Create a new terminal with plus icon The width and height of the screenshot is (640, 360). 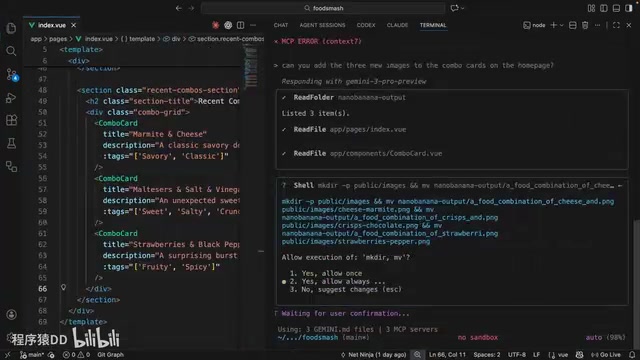click(x=553, y=25)
